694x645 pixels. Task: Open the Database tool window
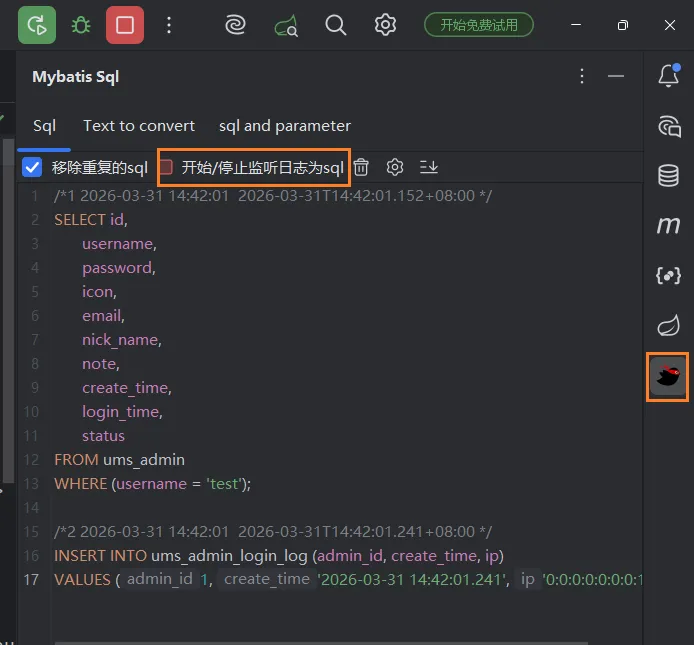click(x=668, y=176)
